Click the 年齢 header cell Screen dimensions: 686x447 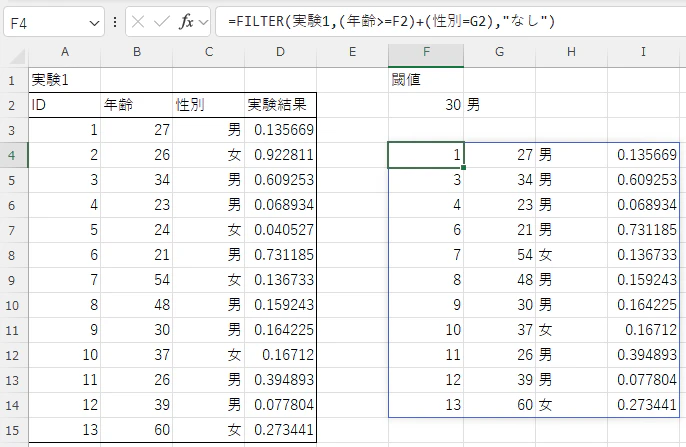[137, 105]
